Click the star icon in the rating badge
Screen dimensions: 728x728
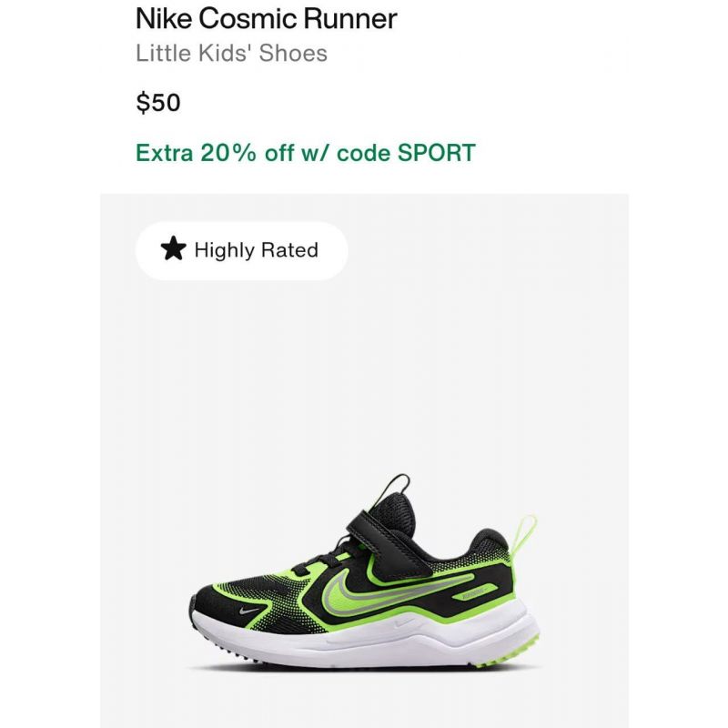[x=173, y=248]
